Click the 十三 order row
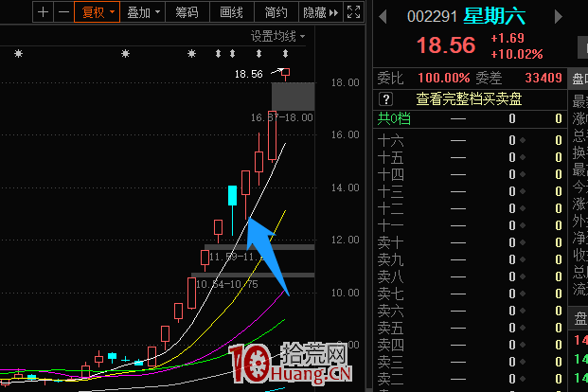 coord(470,191)
